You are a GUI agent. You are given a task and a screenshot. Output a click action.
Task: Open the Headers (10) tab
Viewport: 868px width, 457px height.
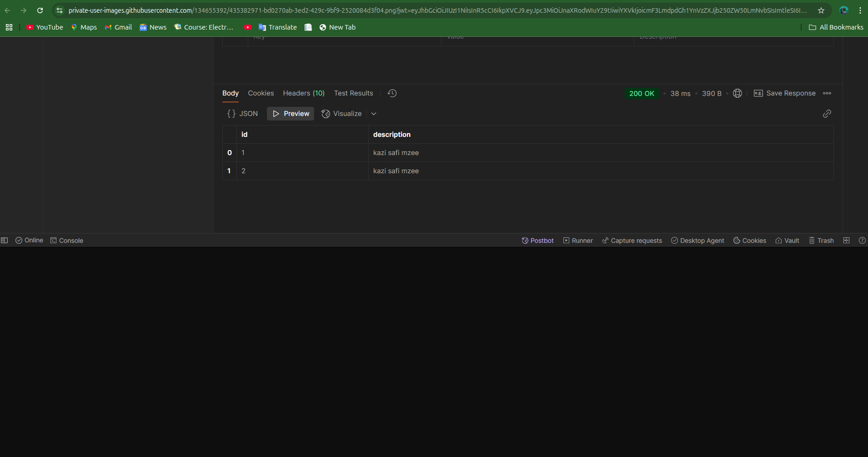click(x=304, y=93)
